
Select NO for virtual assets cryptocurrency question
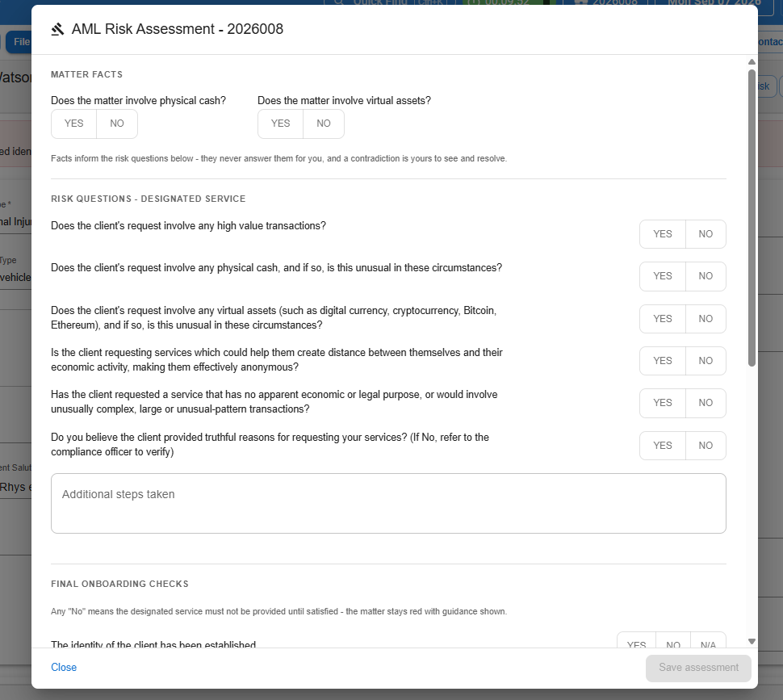(x=706, y=319)
